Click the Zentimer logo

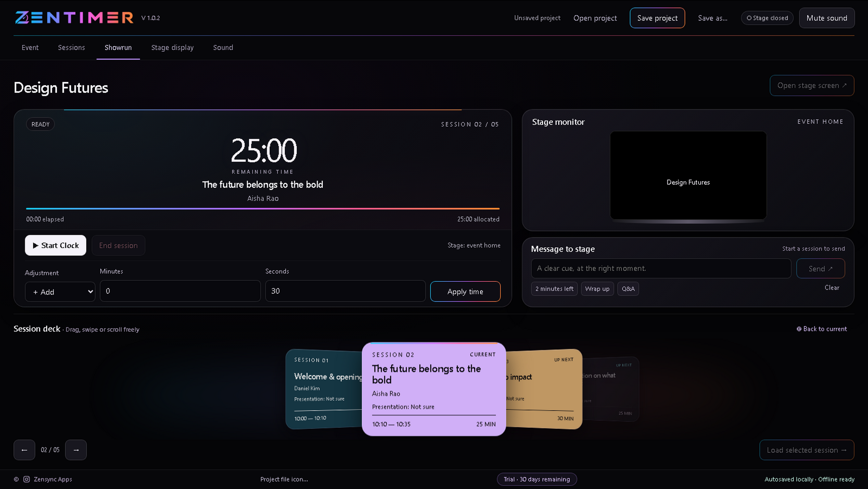coord(74,18)
